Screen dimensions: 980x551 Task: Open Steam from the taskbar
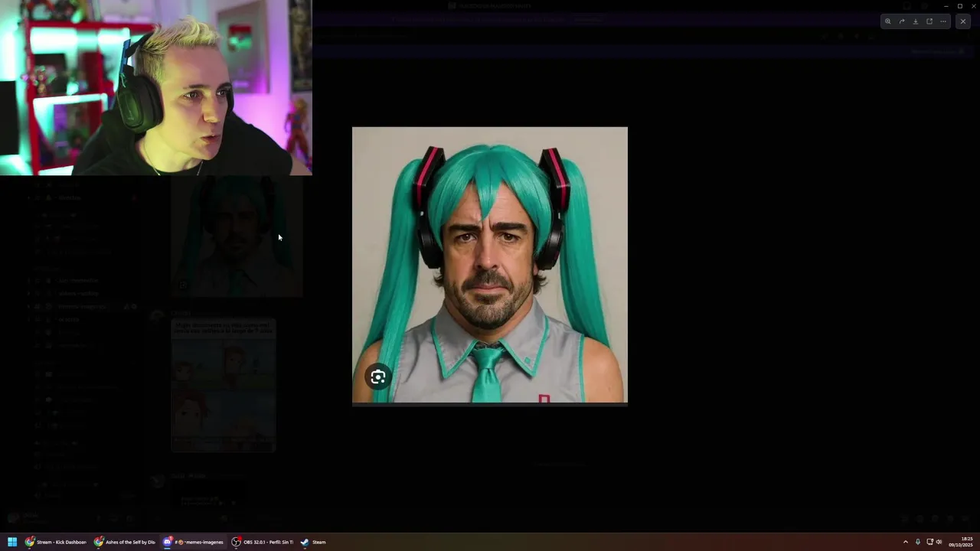pyautogui.click(x=313, y=542)
